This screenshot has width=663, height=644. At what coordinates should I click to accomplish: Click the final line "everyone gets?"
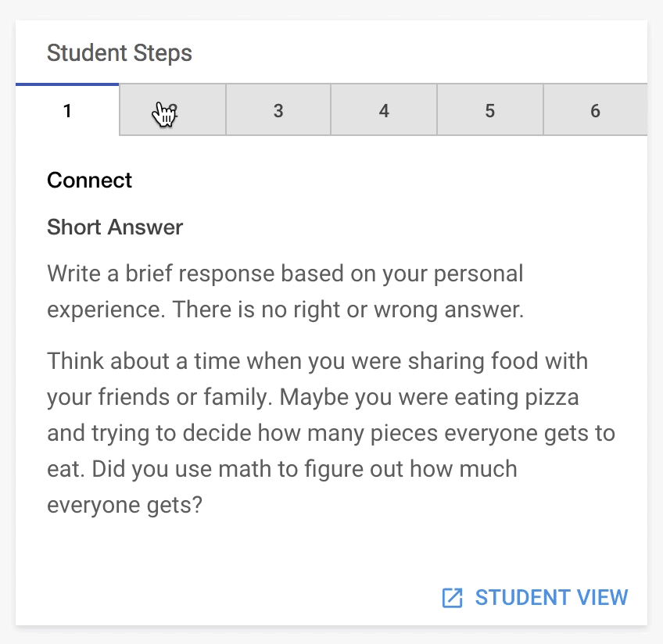click(x=125, y=506)
